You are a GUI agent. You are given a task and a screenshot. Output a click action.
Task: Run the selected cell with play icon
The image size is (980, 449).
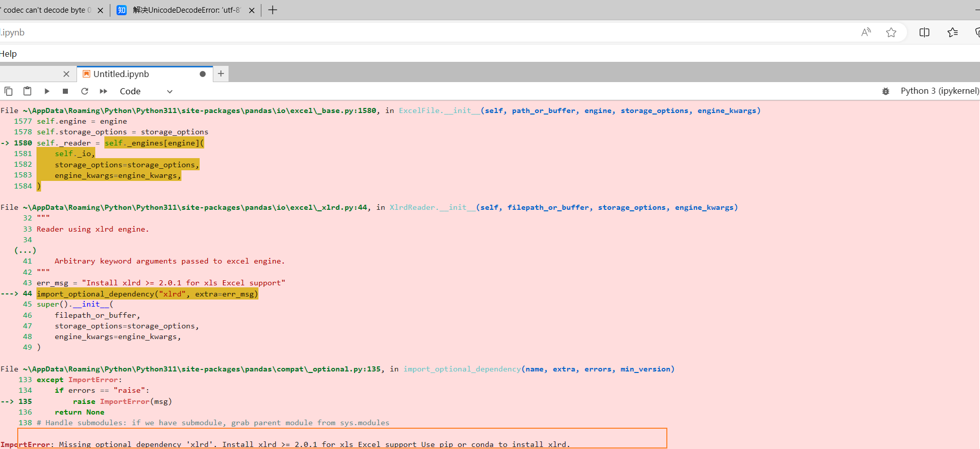tap(47, 91)
